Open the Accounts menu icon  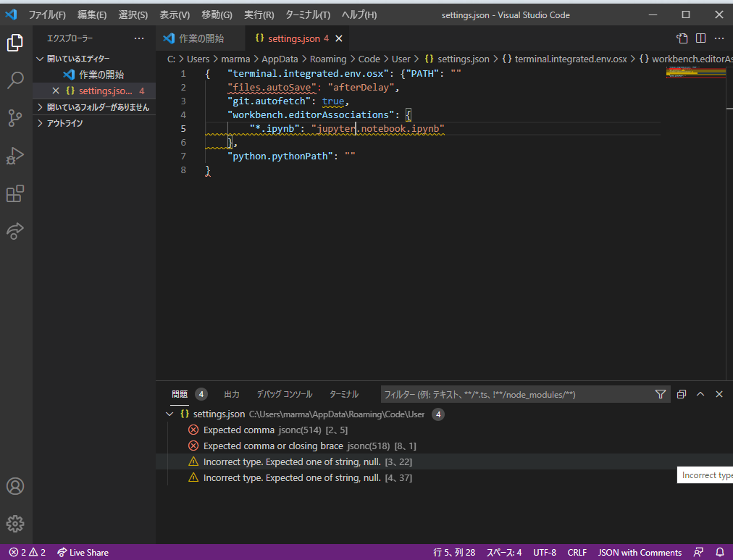(x=15, y=486)
